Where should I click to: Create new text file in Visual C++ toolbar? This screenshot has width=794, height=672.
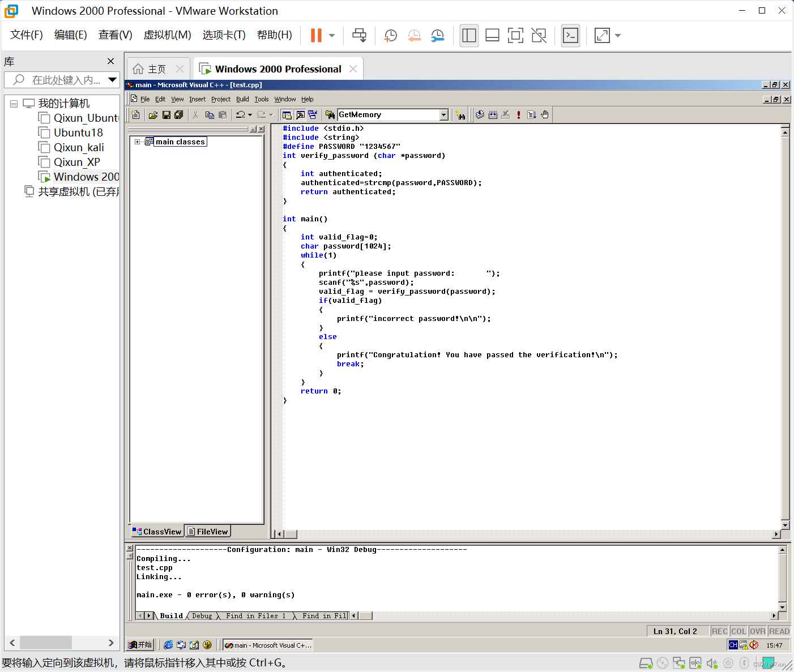tap(135, 115)
